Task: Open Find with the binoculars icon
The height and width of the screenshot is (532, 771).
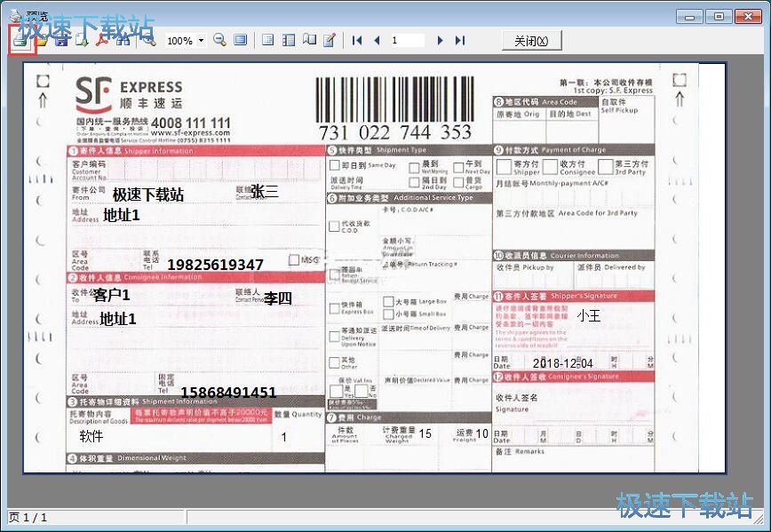Action: (123, 40)
